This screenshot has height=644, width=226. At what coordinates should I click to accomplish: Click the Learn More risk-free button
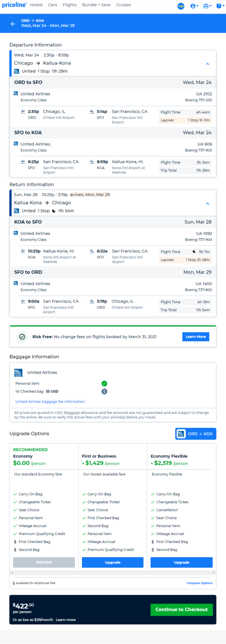tap(196, 337)
